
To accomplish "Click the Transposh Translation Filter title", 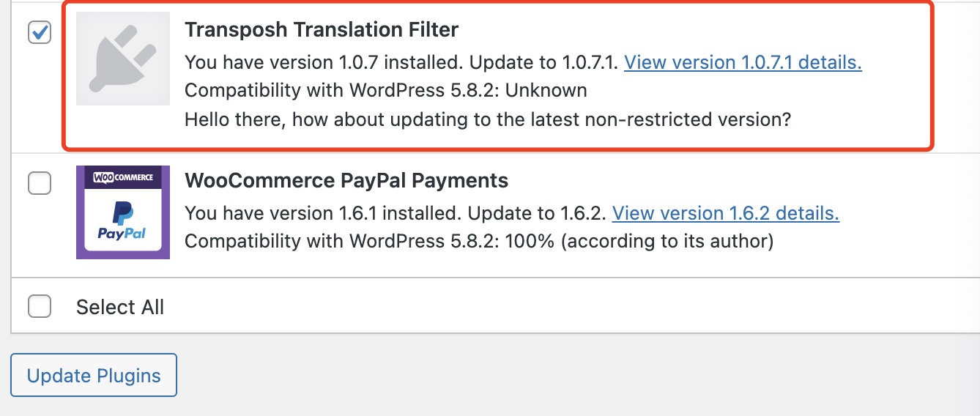I will pos(321,29).
